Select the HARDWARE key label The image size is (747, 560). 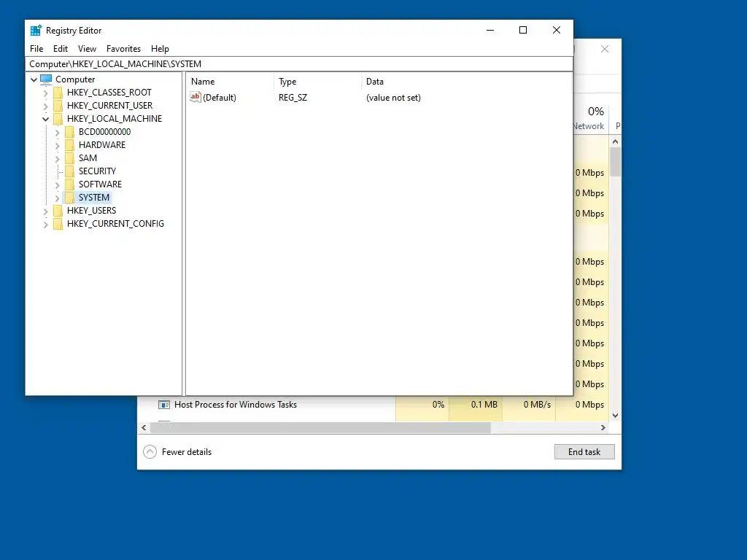[102, 145]
